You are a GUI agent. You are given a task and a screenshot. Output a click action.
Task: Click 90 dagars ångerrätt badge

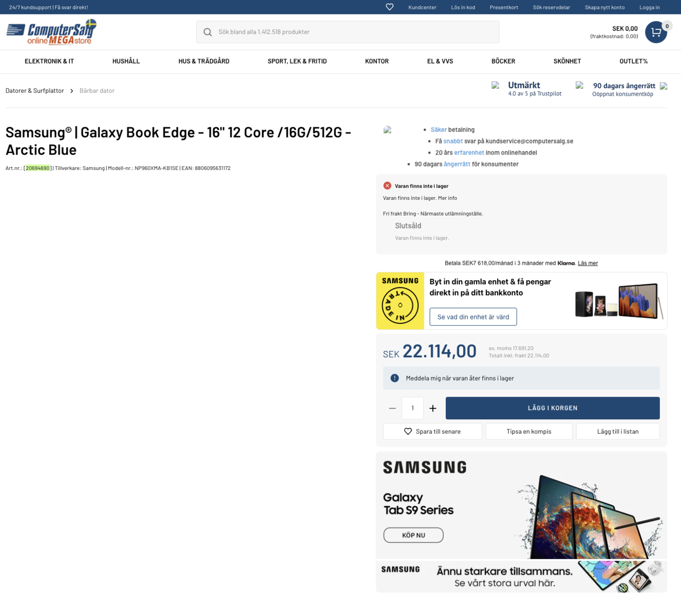click(x=623, y=89)
